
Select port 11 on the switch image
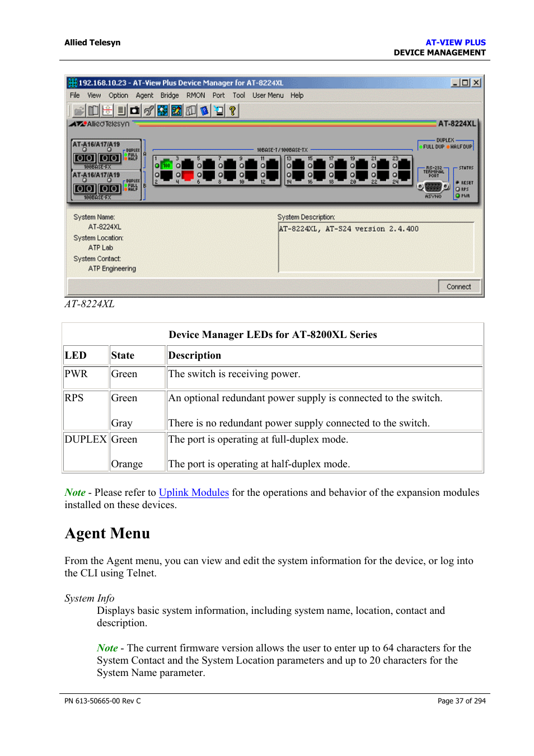273,165
